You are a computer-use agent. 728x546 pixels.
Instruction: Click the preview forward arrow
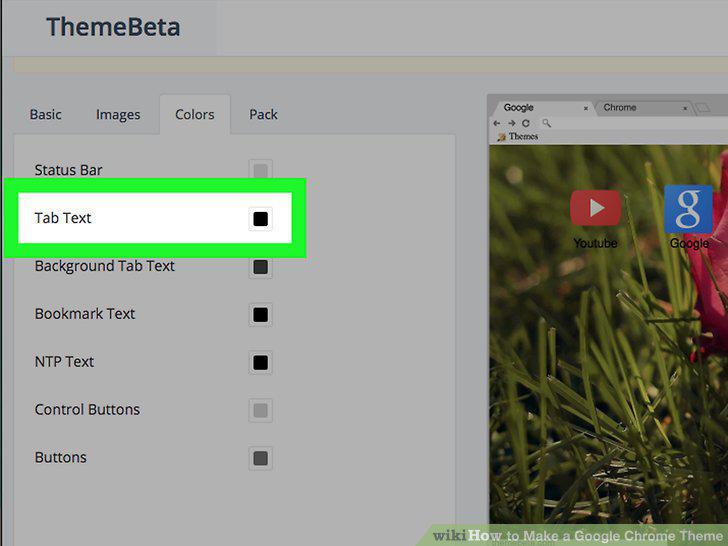512,123
